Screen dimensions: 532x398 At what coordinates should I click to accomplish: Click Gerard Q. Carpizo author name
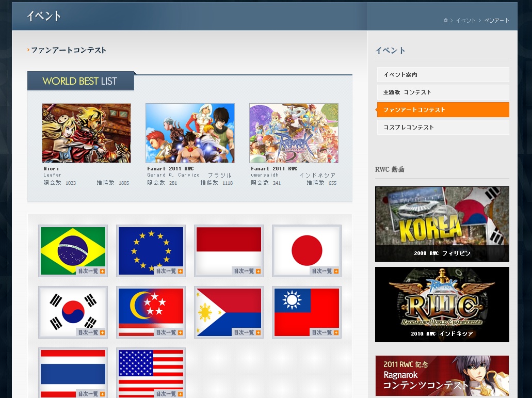pos(173,175)
